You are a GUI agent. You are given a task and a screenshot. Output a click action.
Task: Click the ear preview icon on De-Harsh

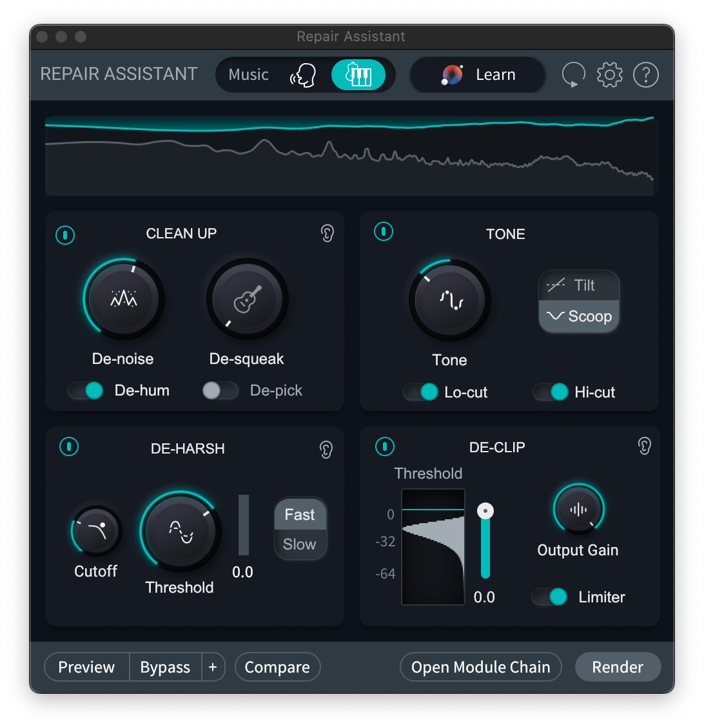click(x=326, y=449)
